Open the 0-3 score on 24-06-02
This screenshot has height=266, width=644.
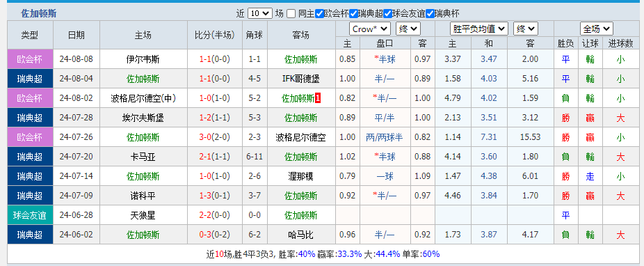point(205,235)
